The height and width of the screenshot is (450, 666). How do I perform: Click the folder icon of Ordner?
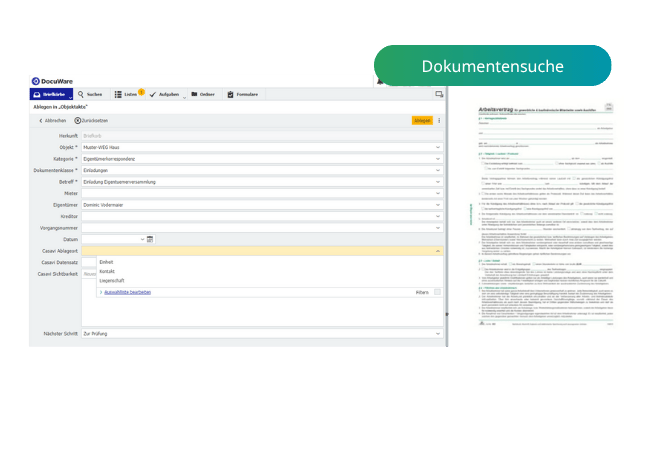194,94
